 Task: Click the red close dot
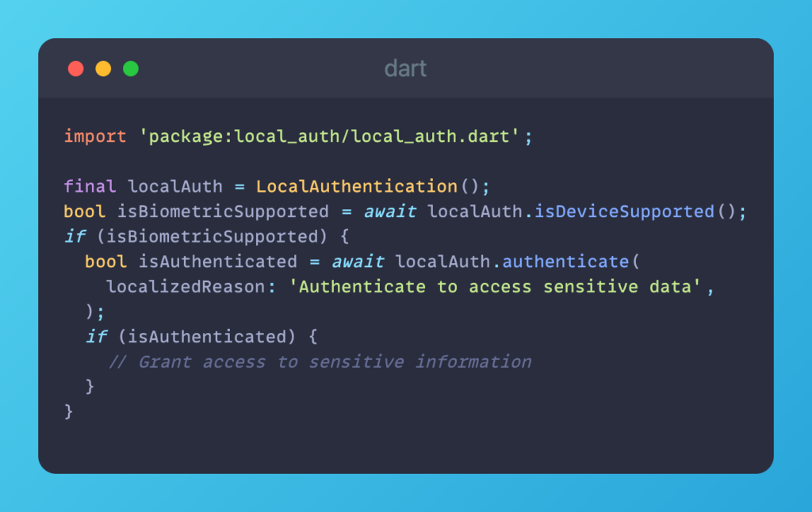(76, 69)
